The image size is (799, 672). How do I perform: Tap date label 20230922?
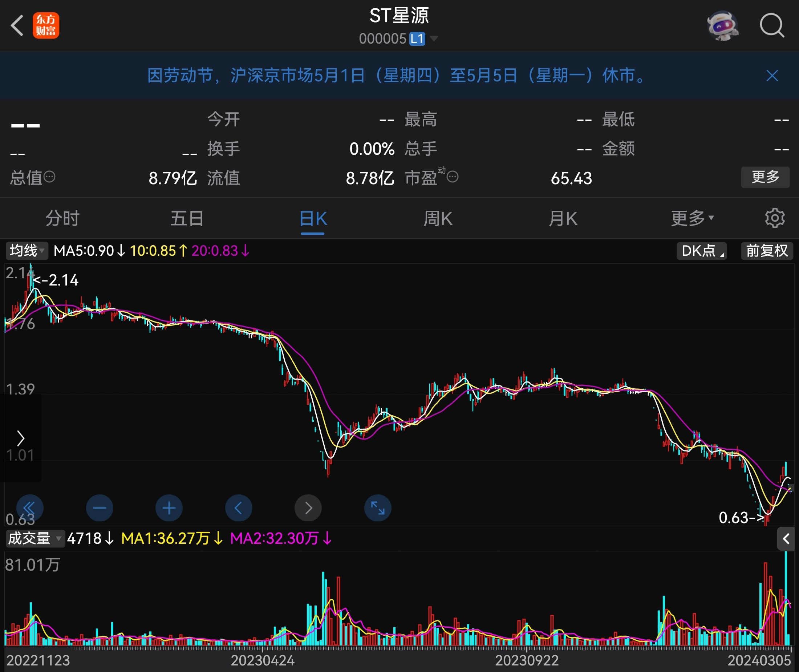pyautogui.click(x=527, y=660)
